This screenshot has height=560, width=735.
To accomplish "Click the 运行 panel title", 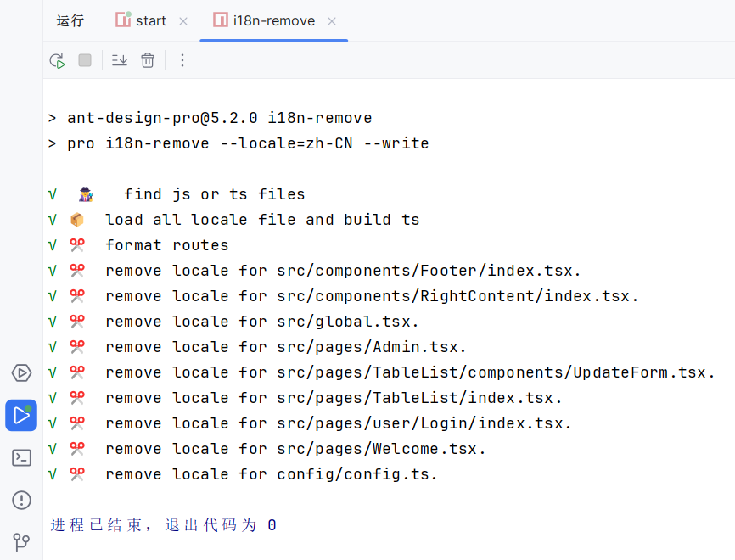I will tap(70, 20).
